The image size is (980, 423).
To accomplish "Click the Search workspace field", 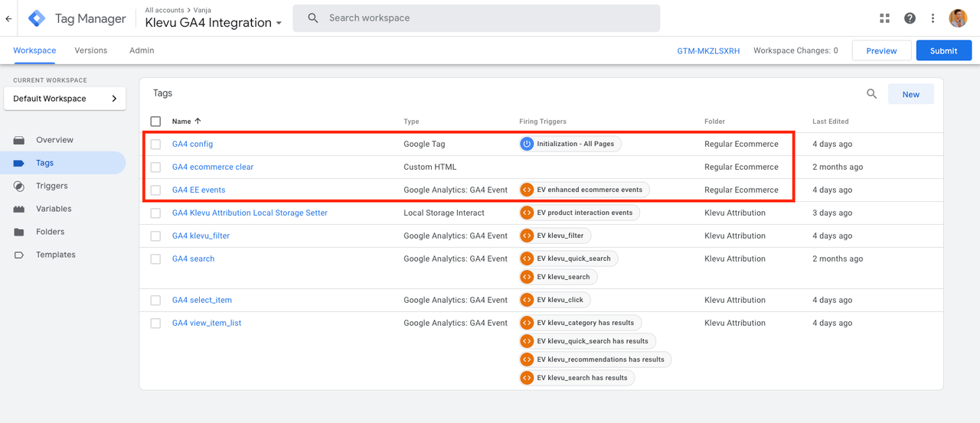I will [476, 18].
